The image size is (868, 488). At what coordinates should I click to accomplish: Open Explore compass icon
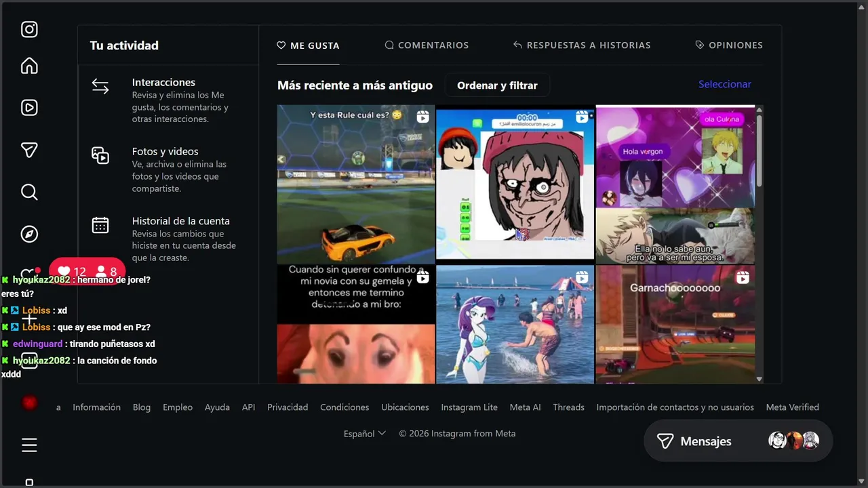29,234
